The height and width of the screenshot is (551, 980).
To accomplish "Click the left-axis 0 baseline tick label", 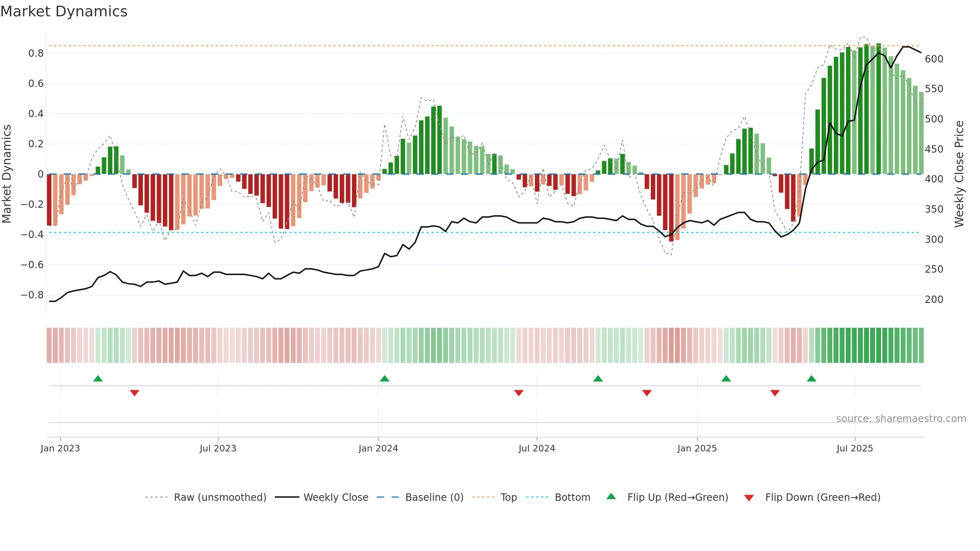I will click(x=40, y=174).
